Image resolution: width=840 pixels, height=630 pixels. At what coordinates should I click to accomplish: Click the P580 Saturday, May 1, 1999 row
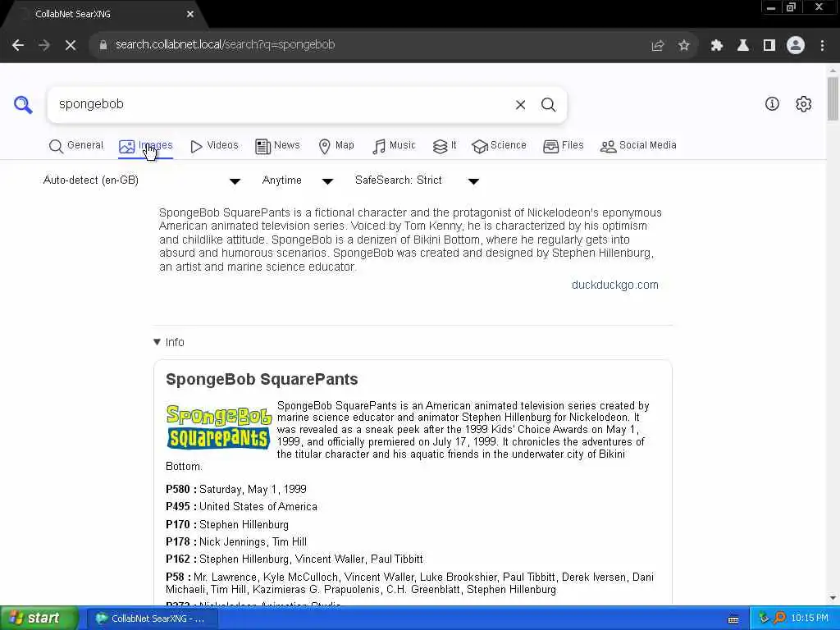pos(236,489)
